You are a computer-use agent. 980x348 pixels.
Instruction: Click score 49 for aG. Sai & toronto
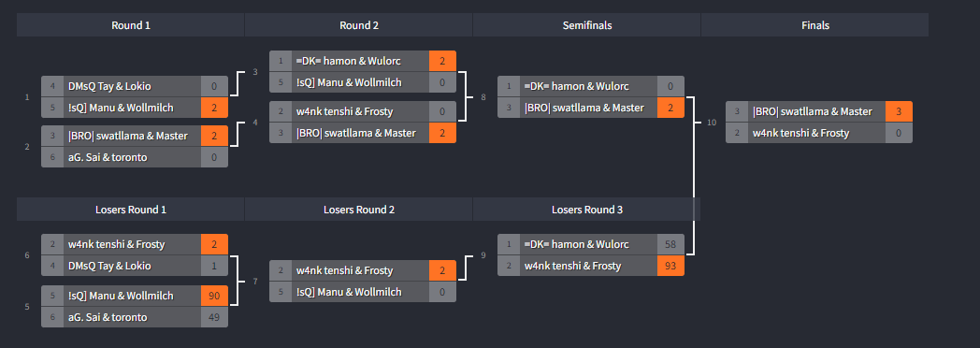pos(214,317)
